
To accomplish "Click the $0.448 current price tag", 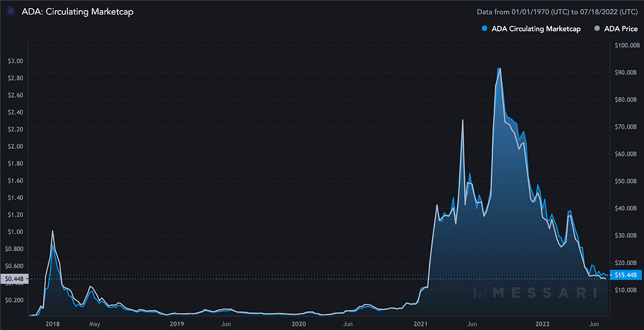I will (14, 279).
